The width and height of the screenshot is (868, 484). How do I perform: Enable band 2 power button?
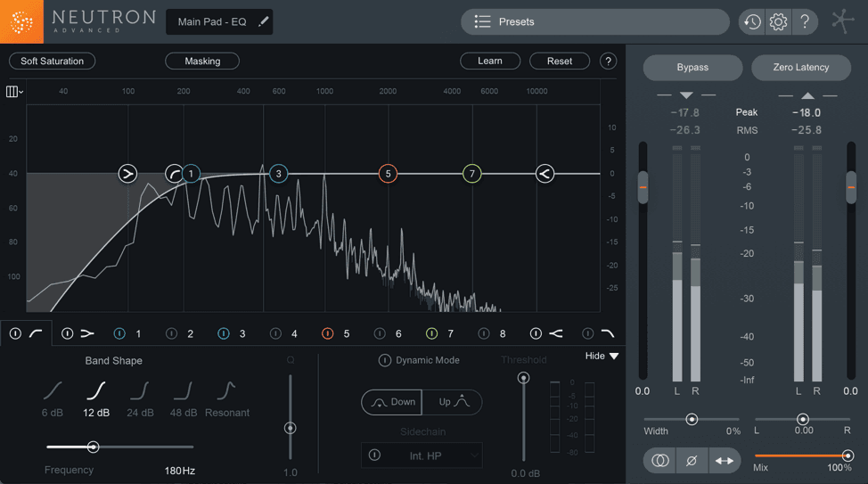click(171, 333)
